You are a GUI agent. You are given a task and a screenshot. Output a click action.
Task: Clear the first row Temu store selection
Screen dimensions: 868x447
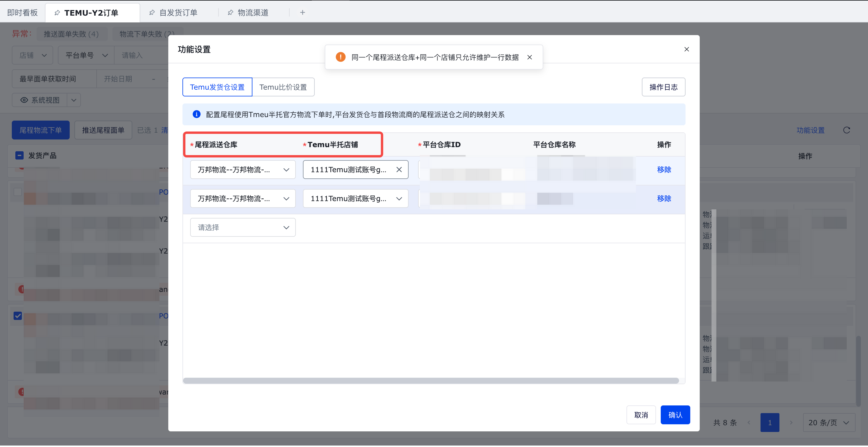399,170
